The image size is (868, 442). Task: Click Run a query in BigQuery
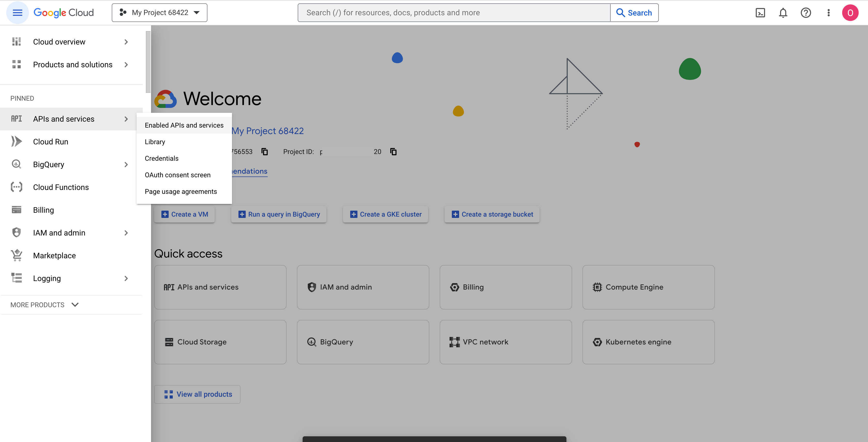pos(279,214)
